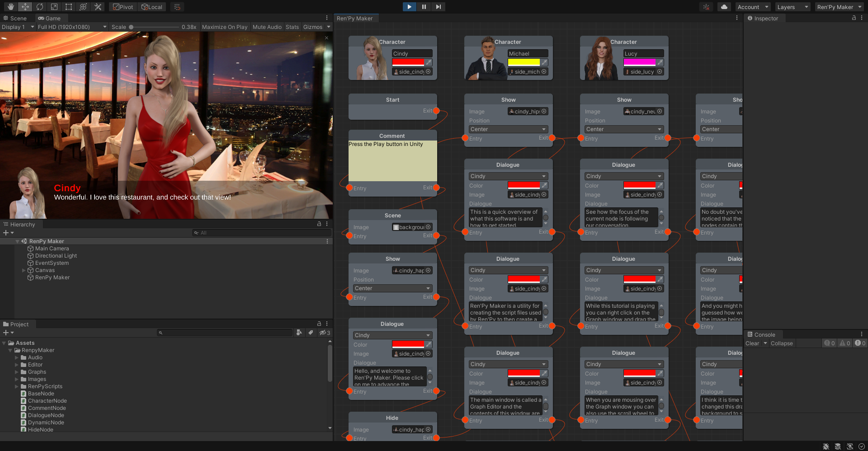Click Lucy's magenta color swatch
868x451 pixels.
tap(639, 62)
